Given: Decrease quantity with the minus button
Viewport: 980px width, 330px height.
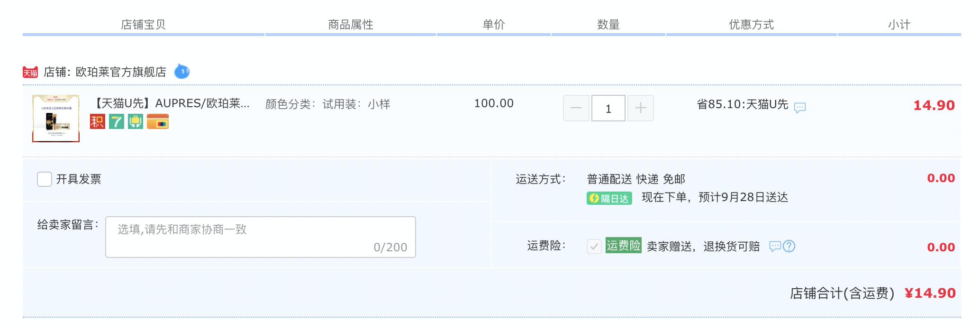Looking at the screenshot, I should point(576,108).
